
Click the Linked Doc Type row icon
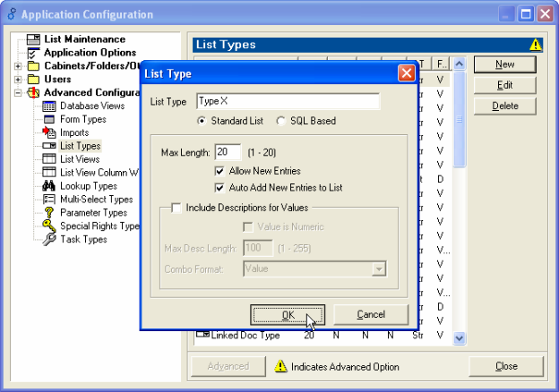tap(202, 335)
